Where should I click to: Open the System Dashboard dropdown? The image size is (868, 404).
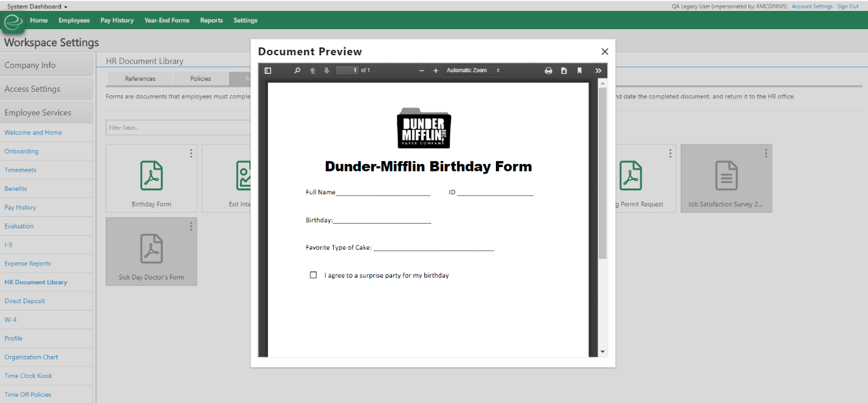(x=37, y=6)
